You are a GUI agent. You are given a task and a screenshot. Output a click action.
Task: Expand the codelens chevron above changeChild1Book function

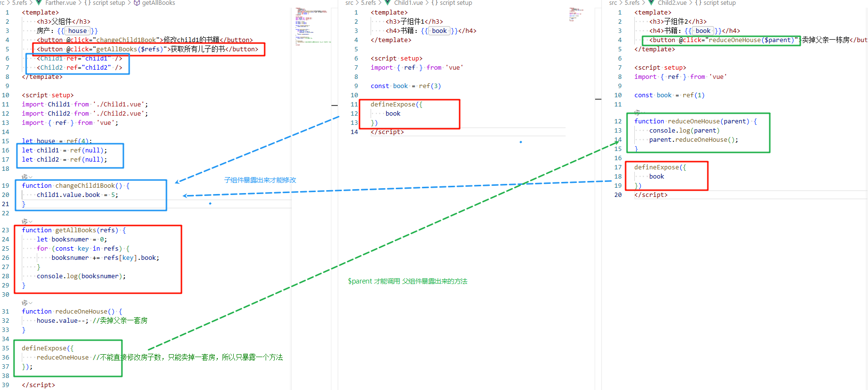coord(30,177)
